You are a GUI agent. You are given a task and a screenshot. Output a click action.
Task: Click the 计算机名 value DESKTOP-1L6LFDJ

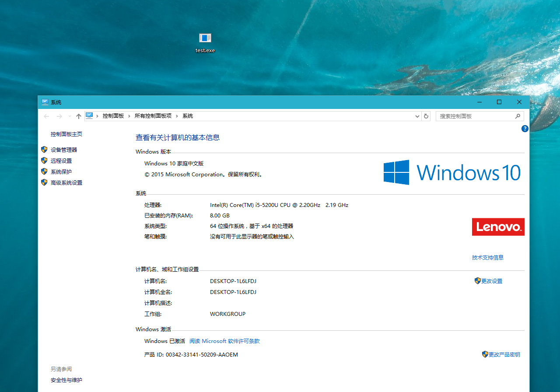(x=233, y=281)
